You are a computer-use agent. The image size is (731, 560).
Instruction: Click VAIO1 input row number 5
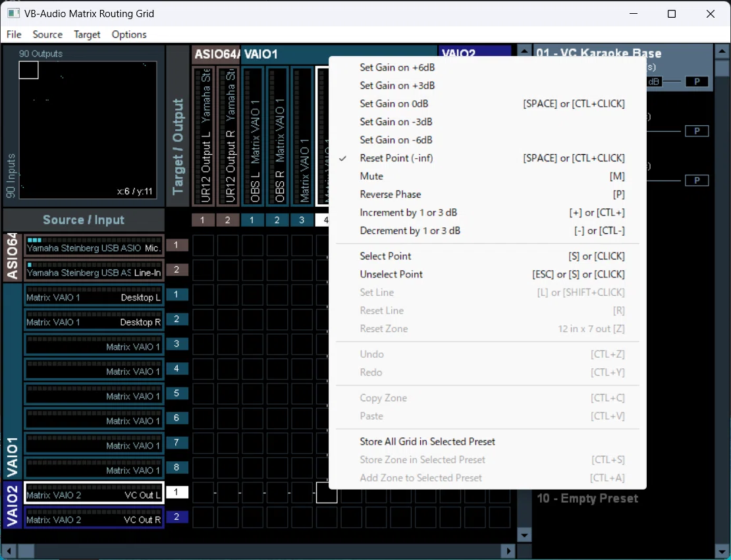pos(176,393)
